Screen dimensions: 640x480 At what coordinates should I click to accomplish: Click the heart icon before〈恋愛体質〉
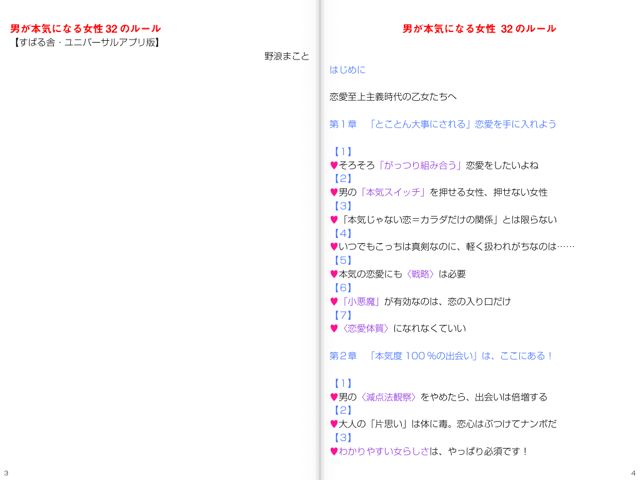click(x=334, y=329)
